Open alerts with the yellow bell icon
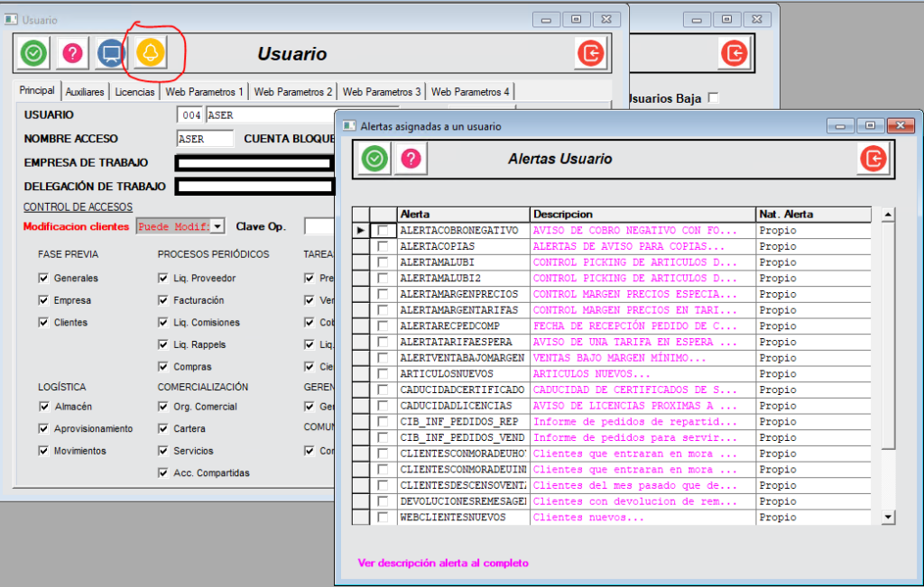Image resolution: width=924 pixels, height=587 pixels. tap(151, 53)
